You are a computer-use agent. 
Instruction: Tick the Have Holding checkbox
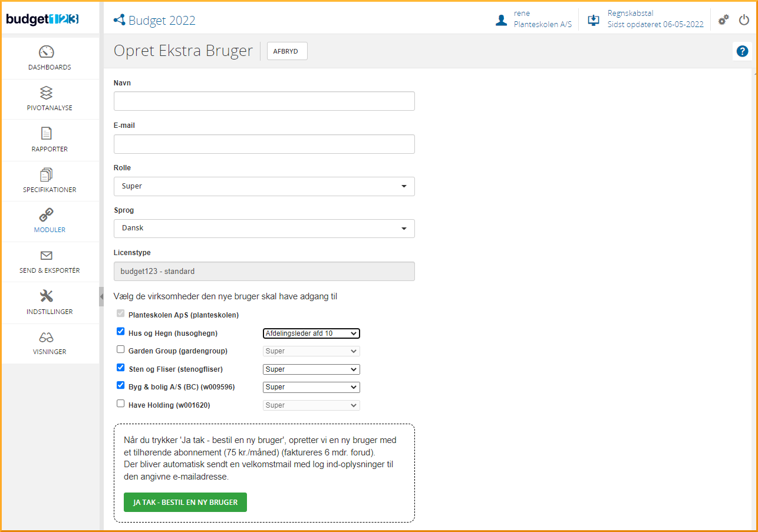[121, 404]
